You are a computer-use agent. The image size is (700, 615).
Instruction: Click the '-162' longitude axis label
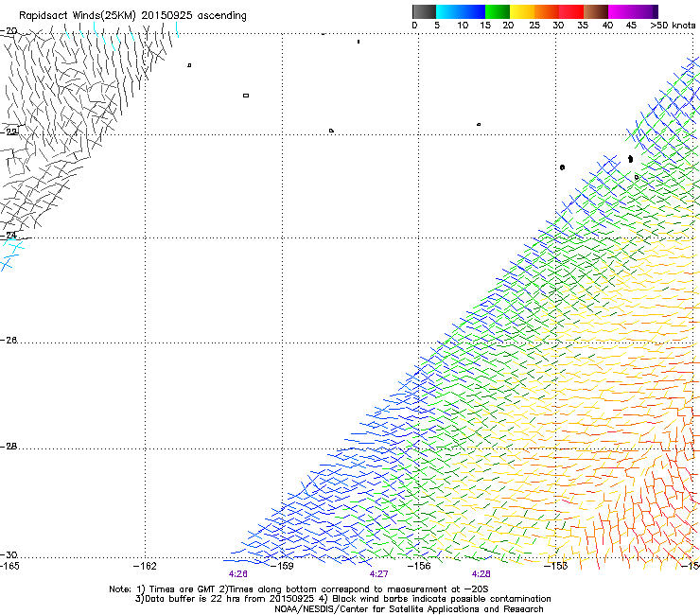pos(145,566)
